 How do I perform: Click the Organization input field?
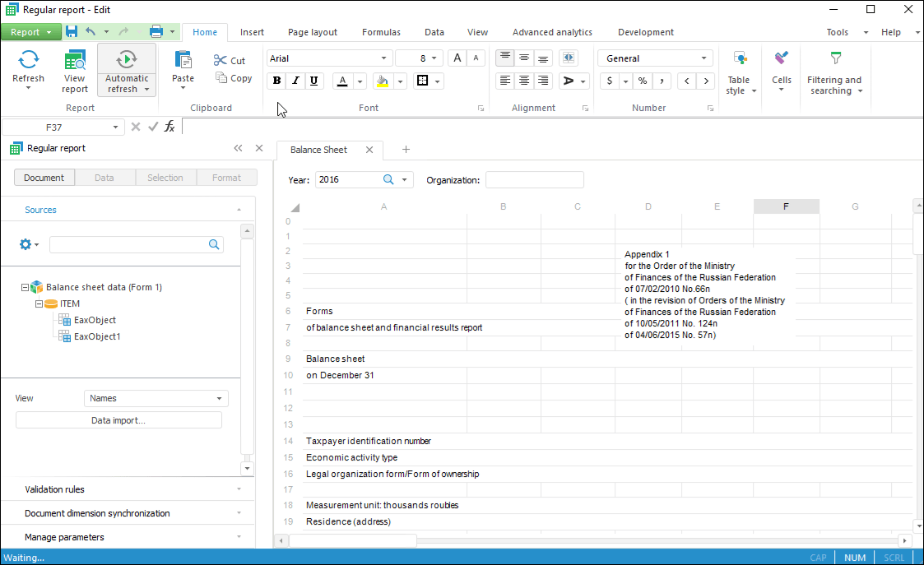[x=534, y=179]
